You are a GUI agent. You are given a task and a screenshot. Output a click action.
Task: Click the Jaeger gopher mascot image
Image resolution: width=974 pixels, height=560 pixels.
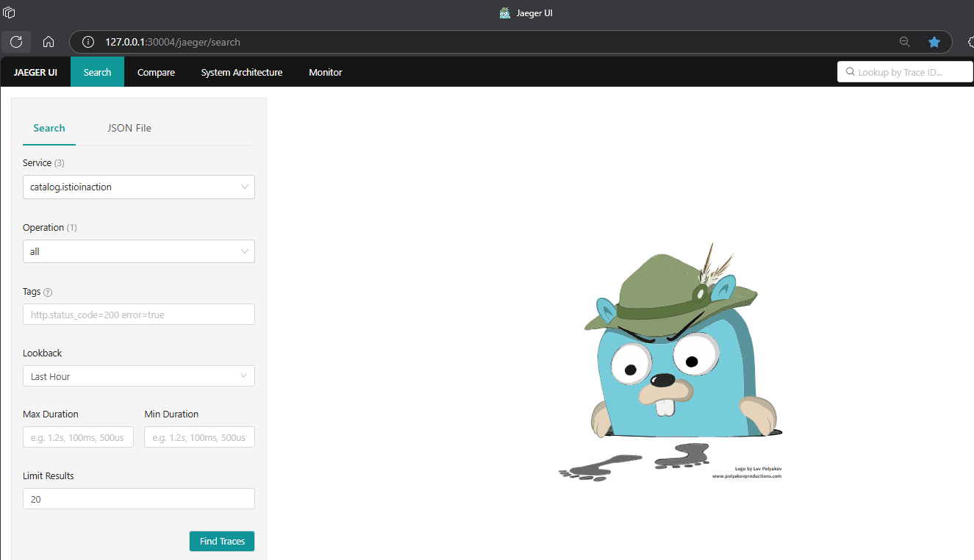[670, 362]
